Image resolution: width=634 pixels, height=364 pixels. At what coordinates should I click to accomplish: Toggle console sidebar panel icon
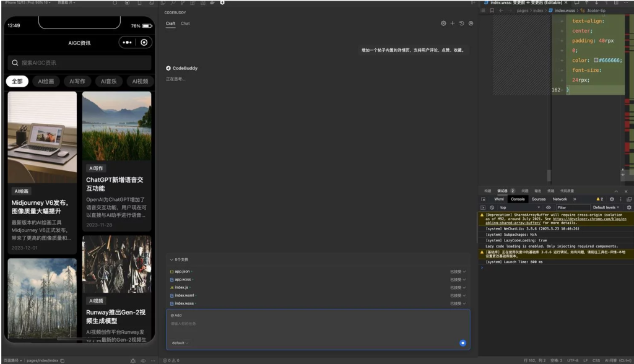tap(483, 207)
